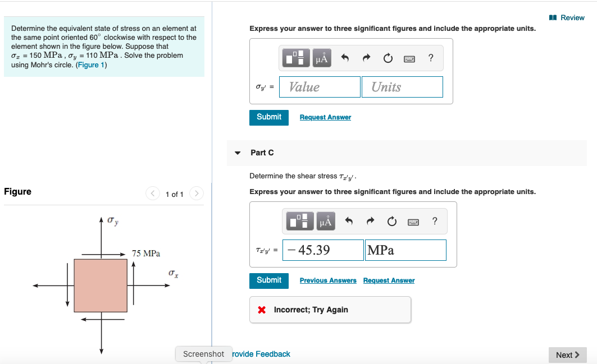Submit the σy′ answer

tap(268, 117)
